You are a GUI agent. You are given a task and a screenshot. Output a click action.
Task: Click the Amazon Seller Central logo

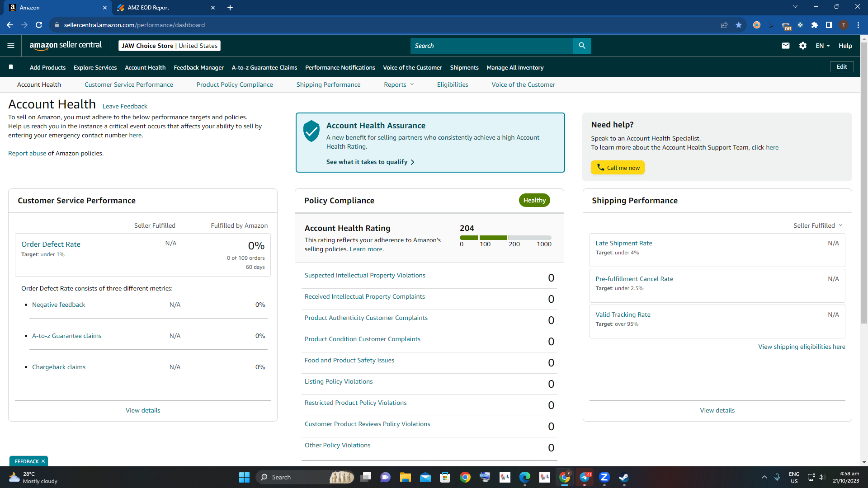click(x=66, y=45)
